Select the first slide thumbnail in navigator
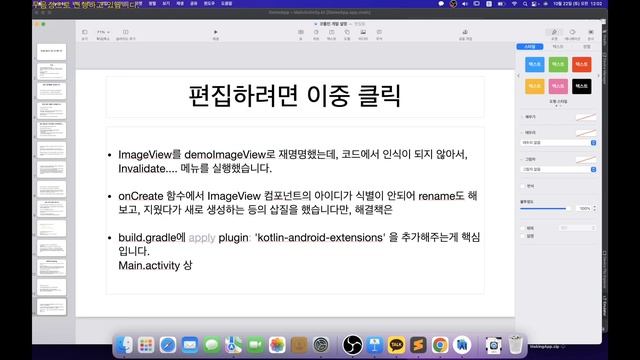This screenshot has height=360, width=640. coord(51,52)
